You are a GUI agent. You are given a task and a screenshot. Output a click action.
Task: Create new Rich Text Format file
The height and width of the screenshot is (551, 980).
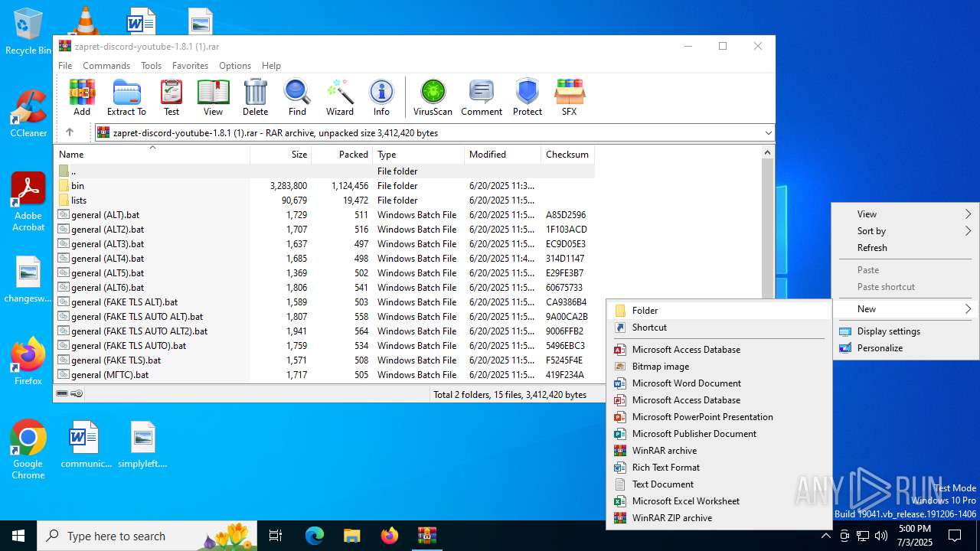coord(719,468)
